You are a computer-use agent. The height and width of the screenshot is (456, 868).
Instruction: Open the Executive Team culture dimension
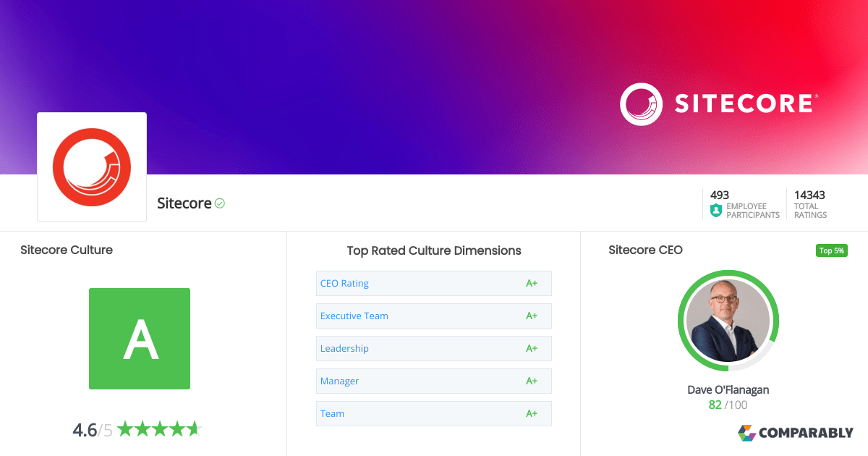tap(354, 316)
